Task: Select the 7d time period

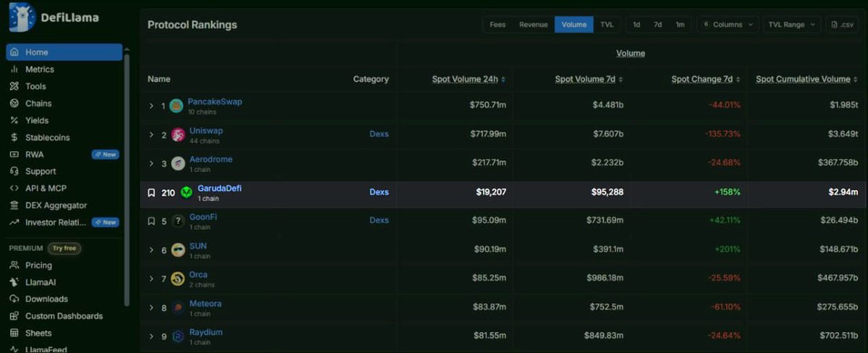Action: point(658,25)
